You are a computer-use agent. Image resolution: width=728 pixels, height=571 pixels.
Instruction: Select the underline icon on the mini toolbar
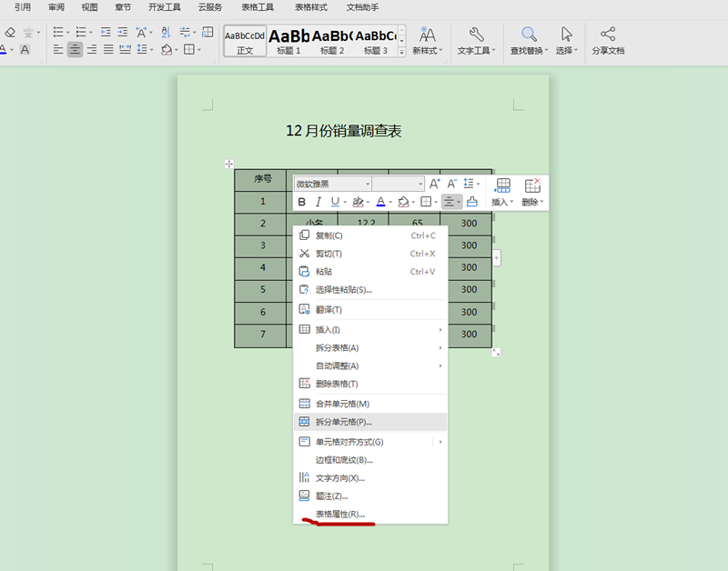(336, 202)
